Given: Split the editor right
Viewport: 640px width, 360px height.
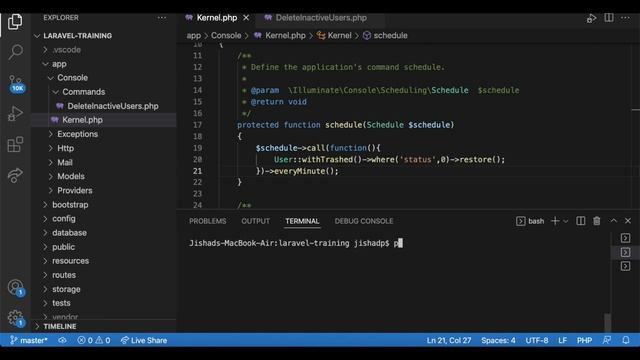Looking at the screenshot, I should point(609,18).
